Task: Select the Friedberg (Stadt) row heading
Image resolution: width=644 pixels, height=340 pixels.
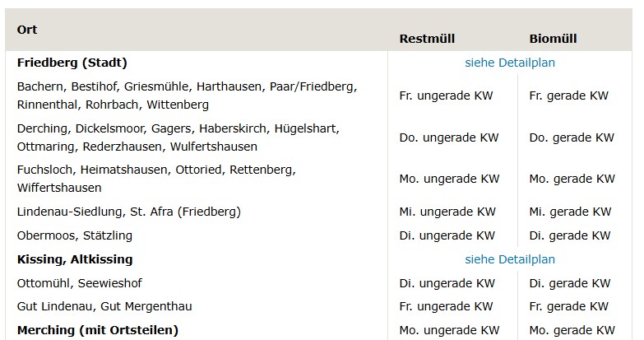Action: [72, 63]
